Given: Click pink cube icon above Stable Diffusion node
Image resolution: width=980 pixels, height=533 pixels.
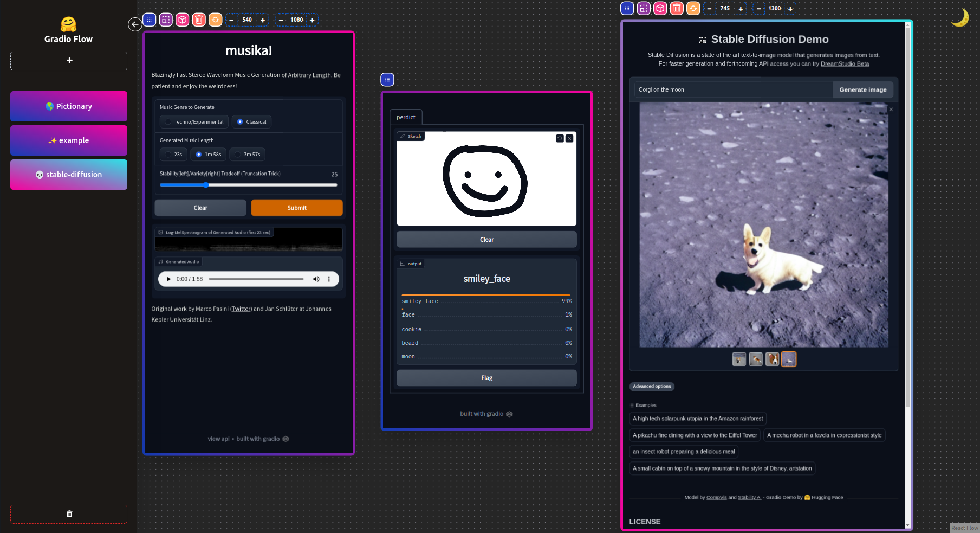Looking at the screenshot, I should point(660,8).
